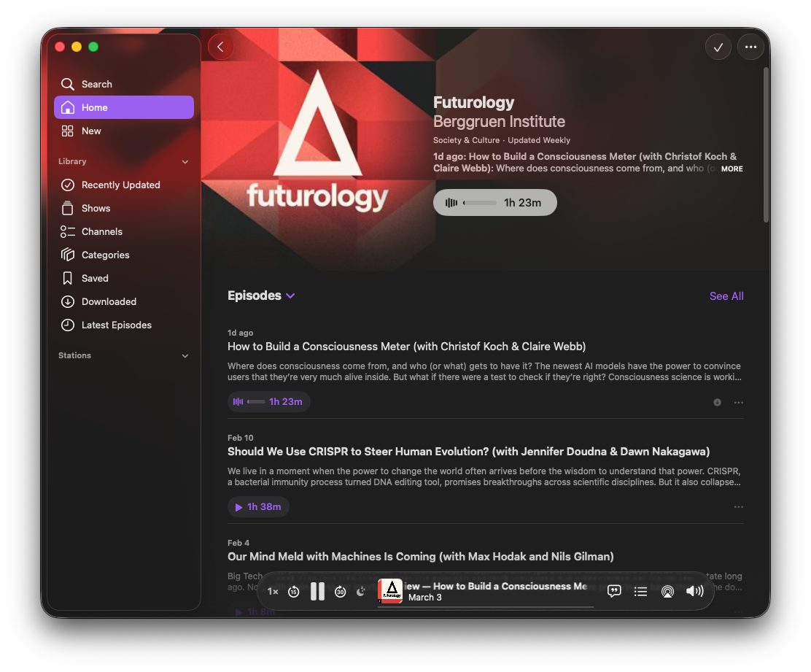
Task: Click the now playing Futurology artwork
Action: point(390,591)
